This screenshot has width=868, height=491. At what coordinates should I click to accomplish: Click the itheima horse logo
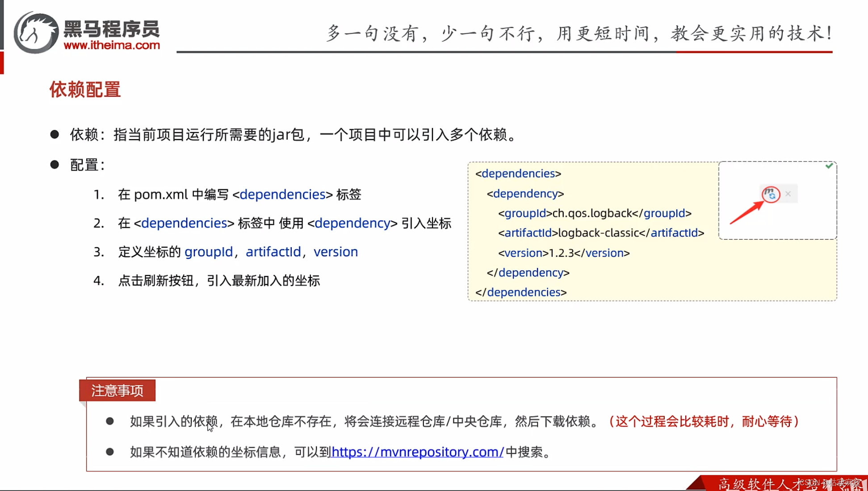pyautogui.click(x=36, y=33)
